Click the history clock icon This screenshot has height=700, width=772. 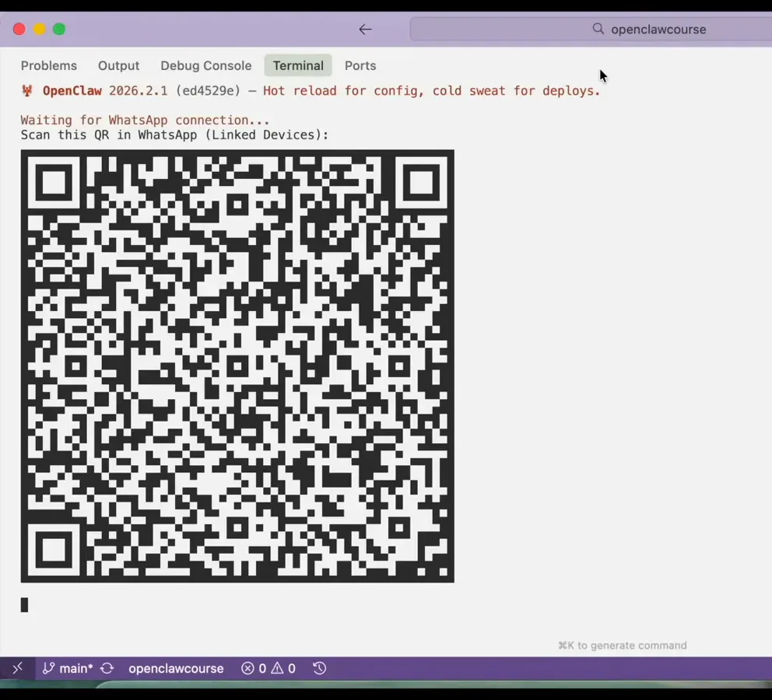coord(320,668)
